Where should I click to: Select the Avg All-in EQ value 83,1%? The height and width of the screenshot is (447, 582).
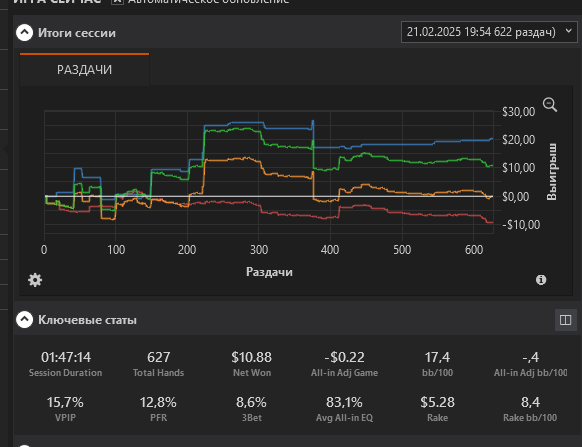tap(344, 402)
